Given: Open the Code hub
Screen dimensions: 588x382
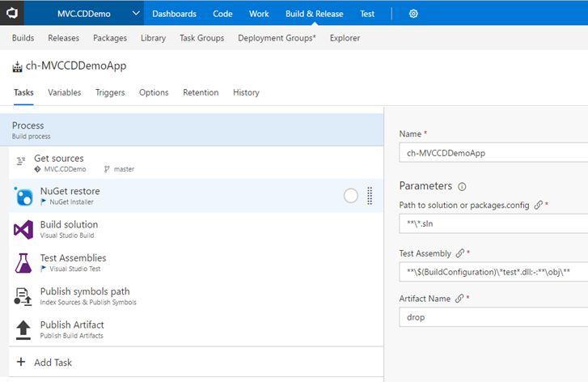Looking at the screenshot, I should click(x=222, y=14).
